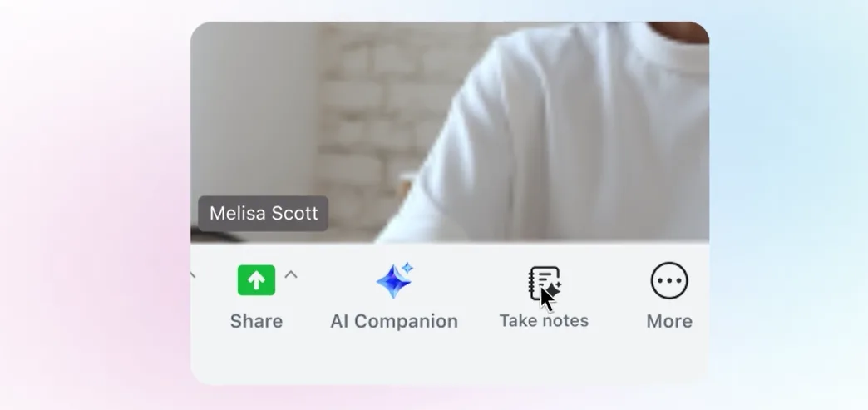Click the AI Companion text label

tap(394, 321)
